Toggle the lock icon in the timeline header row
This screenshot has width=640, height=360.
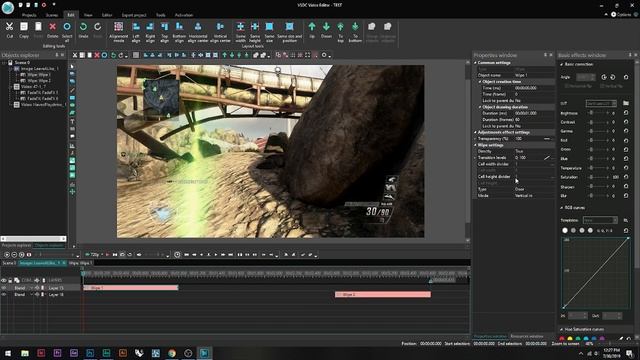coord(10,280)
